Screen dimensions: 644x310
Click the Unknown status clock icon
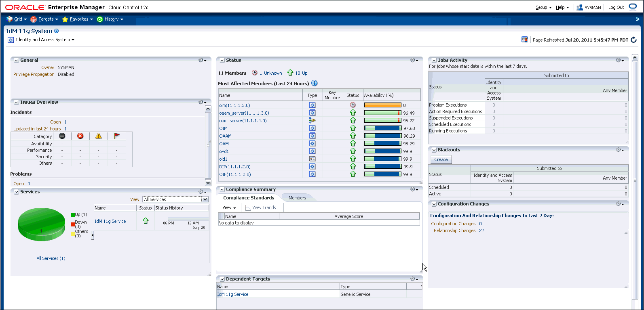point(255,73)
